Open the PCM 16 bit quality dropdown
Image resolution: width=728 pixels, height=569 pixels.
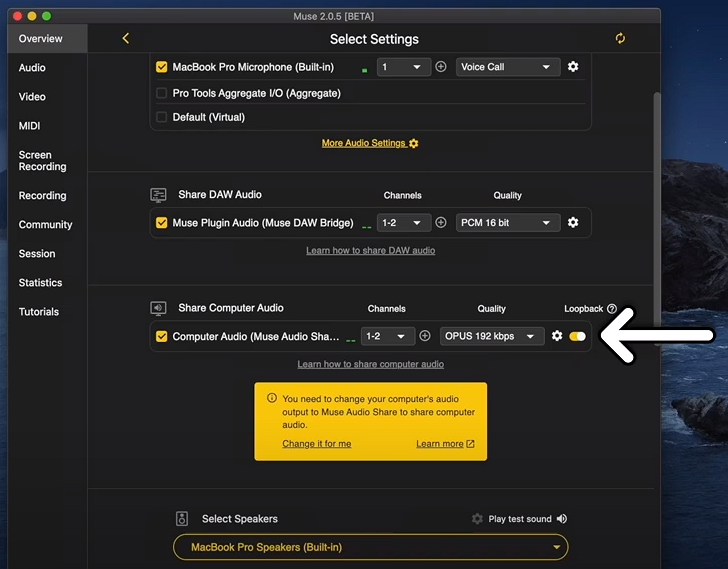507,223
